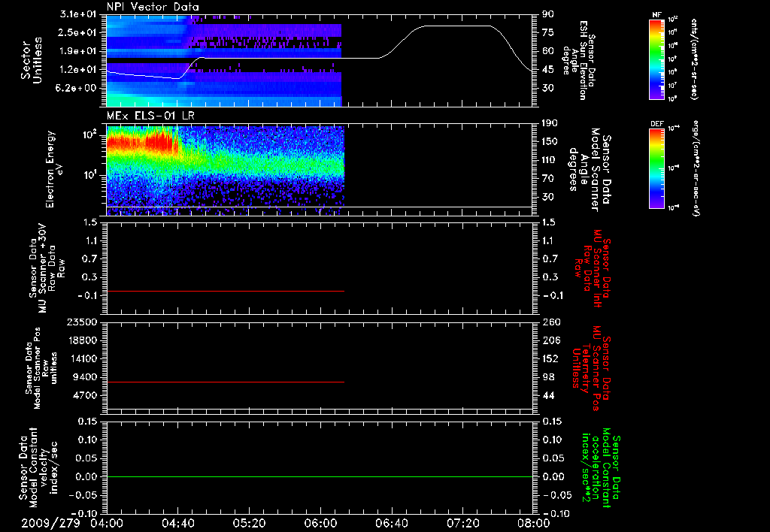Viewport: 770px width, 532px height.
Task: Click the green zero line in velocity panel
Action: pos(320,476)
